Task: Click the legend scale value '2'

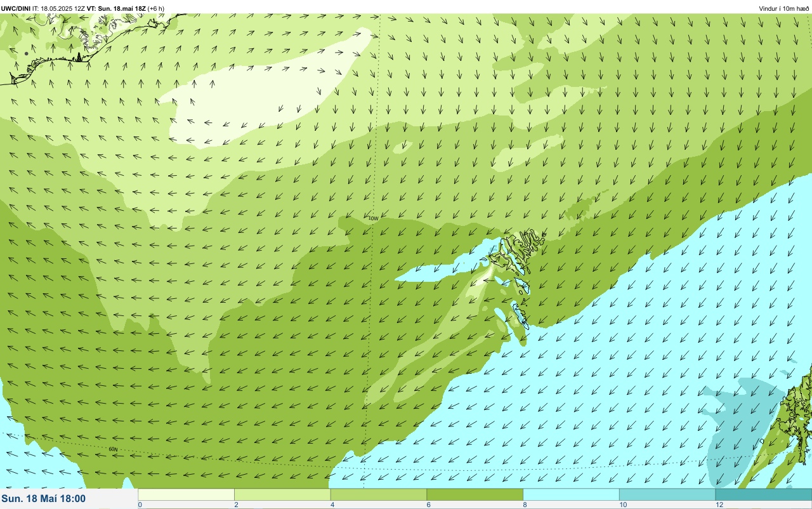Action: [x=236, y=505]
